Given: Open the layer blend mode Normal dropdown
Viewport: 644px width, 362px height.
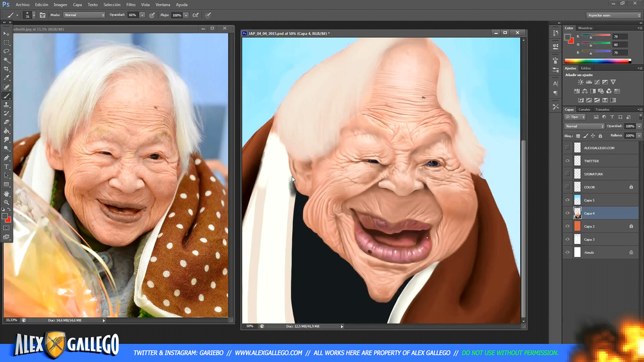Looking at the screenshot, I should 584,126.
